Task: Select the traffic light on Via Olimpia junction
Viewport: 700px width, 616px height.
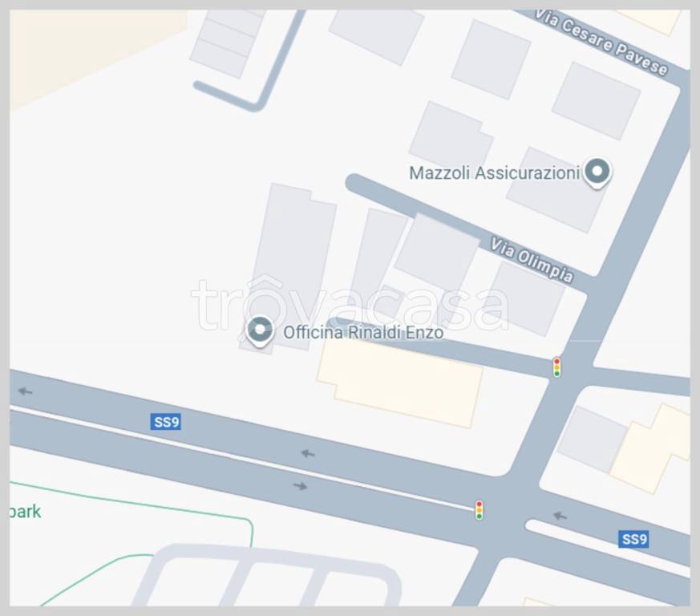Action: click(x=556, y=367)
